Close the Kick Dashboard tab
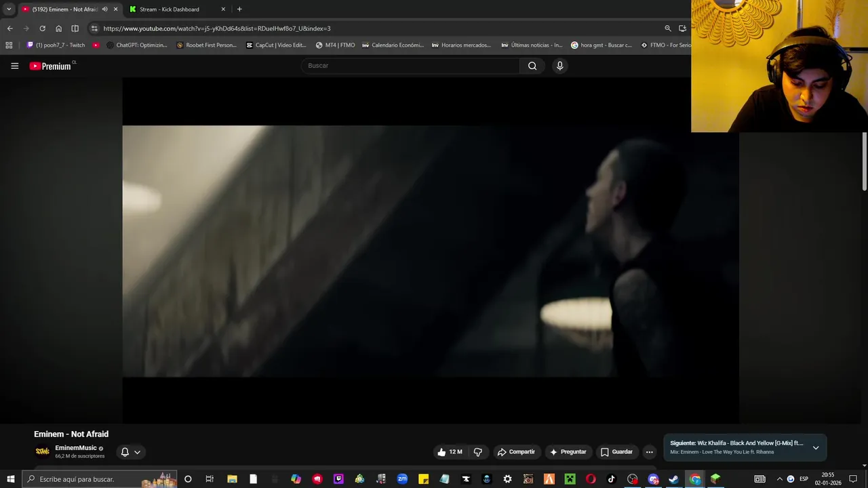Viewport: 868px width, 488px height. pos(223,9)
